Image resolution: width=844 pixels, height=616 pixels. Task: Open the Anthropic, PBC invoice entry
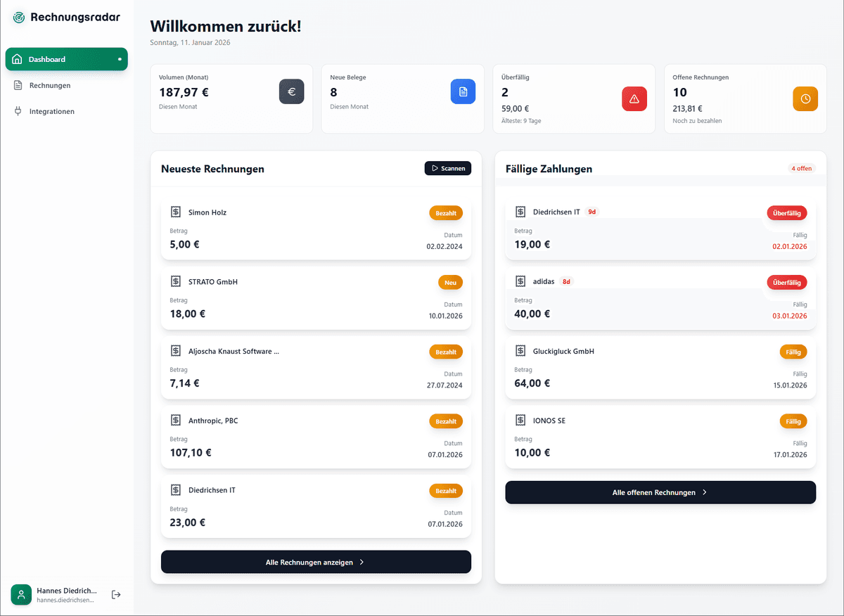316,437
